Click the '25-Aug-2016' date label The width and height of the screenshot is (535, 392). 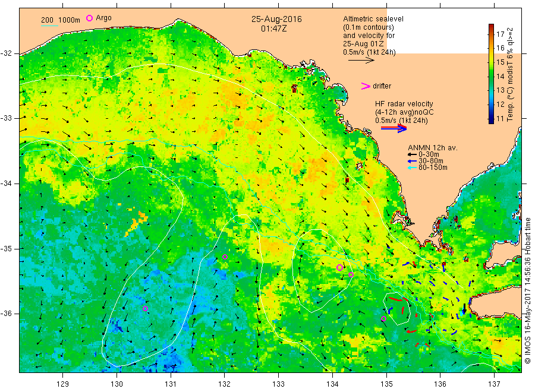coord(276,19)
